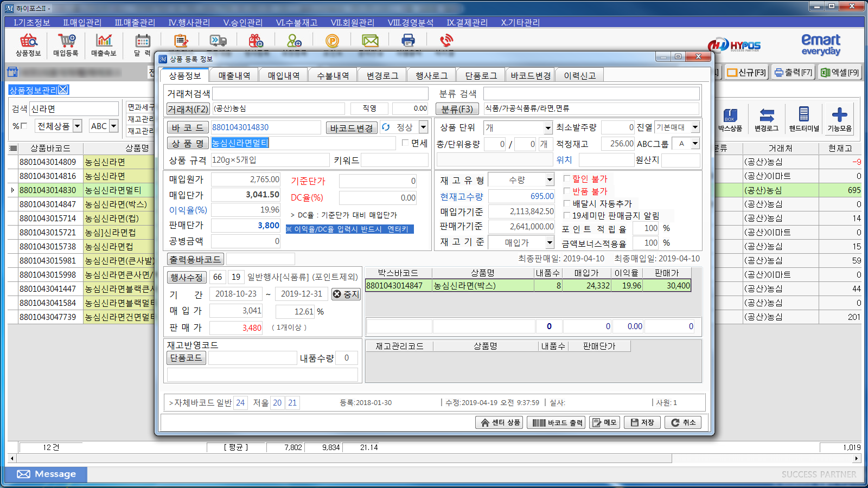Switch to the 행사로그 tab

(432, 75)
